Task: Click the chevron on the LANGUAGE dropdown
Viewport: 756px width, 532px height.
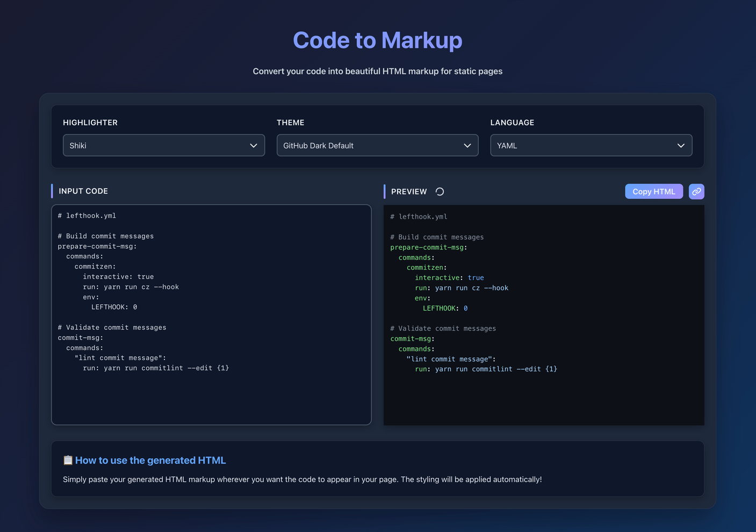Action: point(681,145)
